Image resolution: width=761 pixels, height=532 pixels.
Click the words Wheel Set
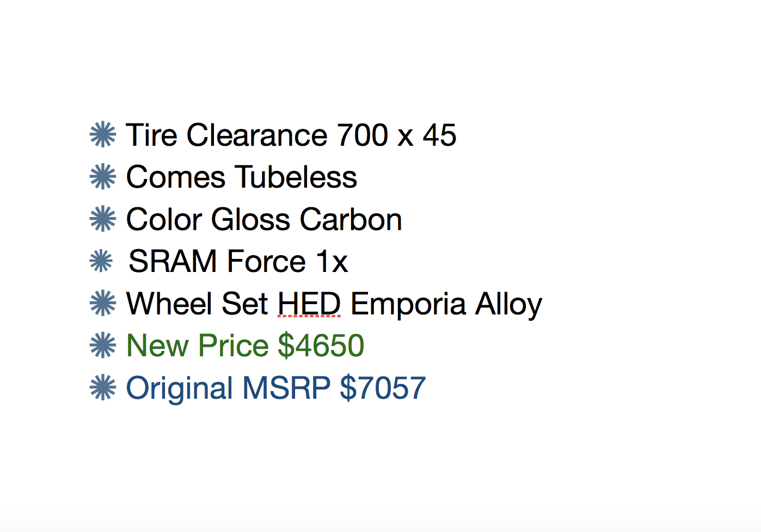point(197,304)
